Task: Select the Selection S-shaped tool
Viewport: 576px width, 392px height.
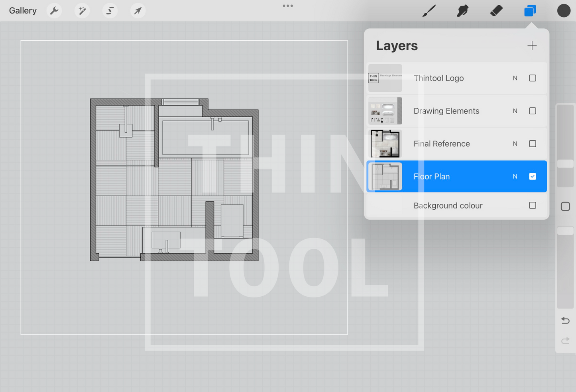Action: [110, 10]
